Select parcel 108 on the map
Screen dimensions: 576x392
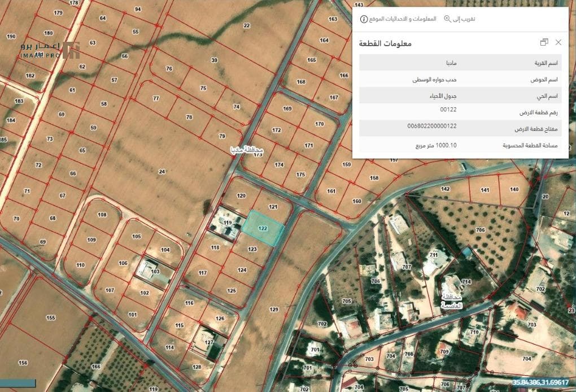pyautogui.click(x=102, y=215)
